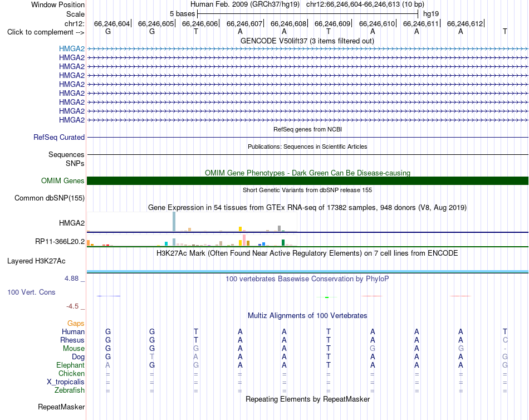The image size is (529, 420).
Task: Select the Chicken alignment row label
Action: pyautogui.click(x=71, y=373)
